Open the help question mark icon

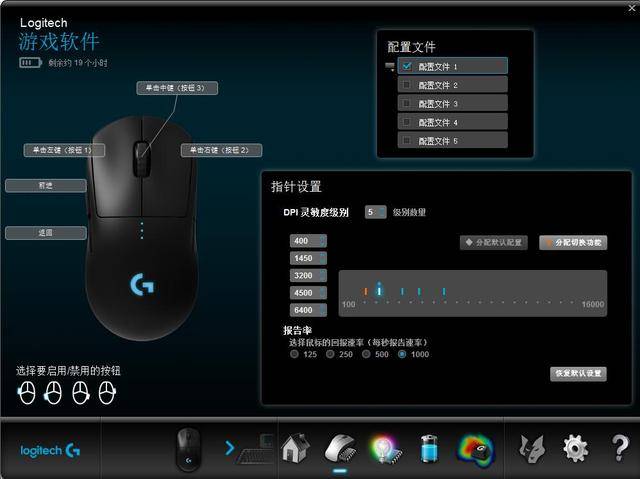click(620, 448)
